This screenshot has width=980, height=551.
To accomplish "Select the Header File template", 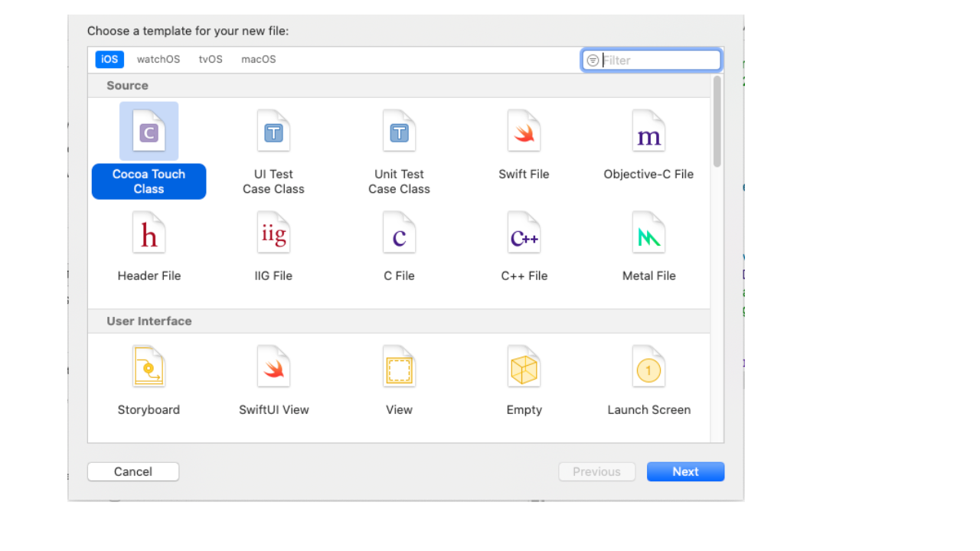I will [149, 233].
